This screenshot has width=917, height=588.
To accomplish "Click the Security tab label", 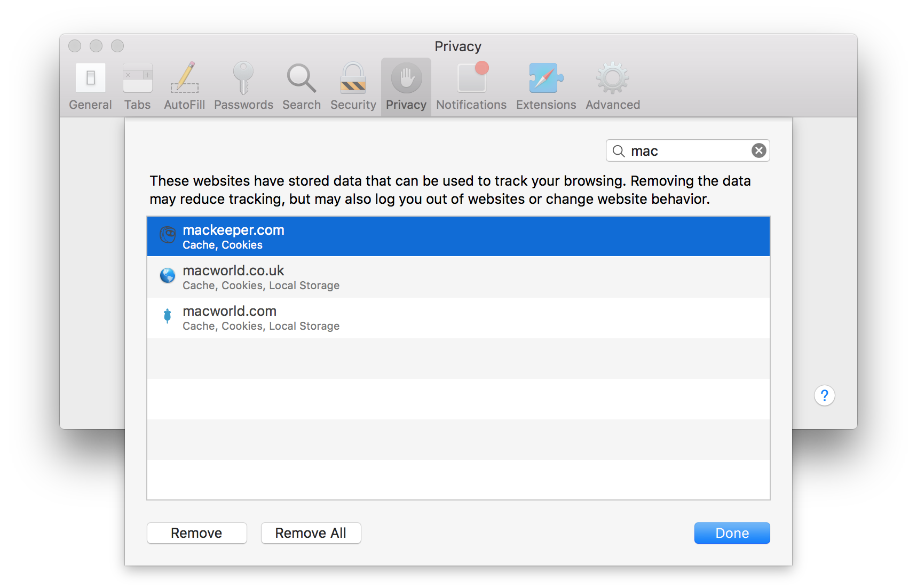I will [353, 105].
